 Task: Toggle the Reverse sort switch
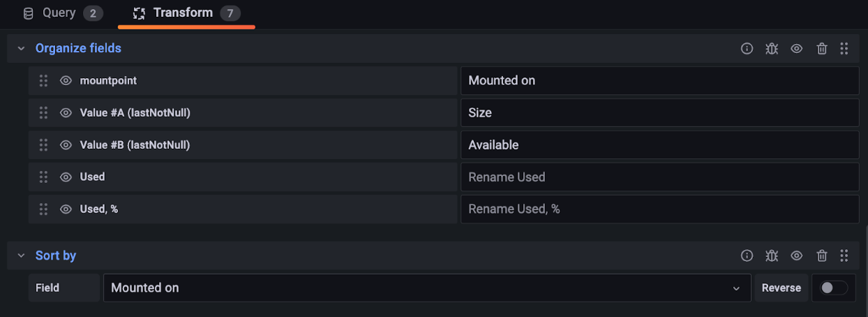(x=834, y=288)
